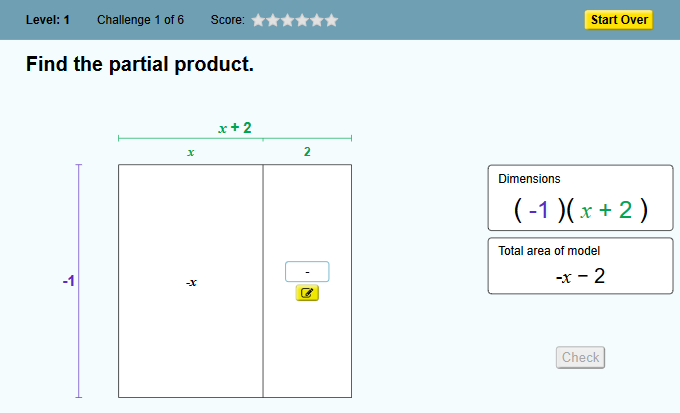The width and height of the screenshot is (680, 413).
Task: Click the Challenge 1 of 6 text
Action: [141, 20]
